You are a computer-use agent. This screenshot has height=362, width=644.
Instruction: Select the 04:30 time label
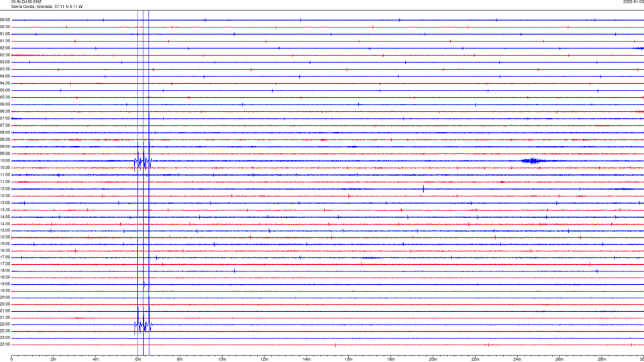5,83
